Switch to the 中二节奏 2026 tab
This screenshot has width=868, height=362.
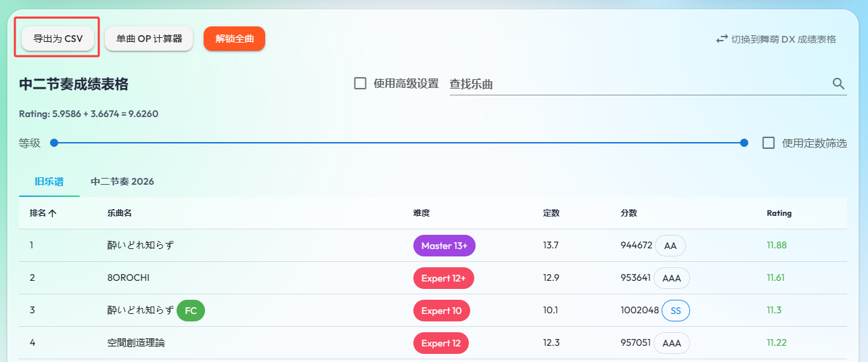122,181
